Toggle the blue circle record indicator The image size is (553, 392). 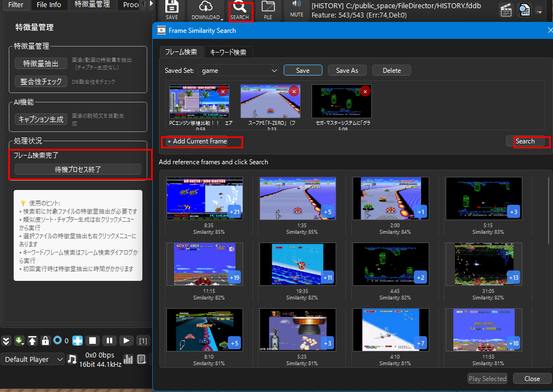click(x=57, y=341)
